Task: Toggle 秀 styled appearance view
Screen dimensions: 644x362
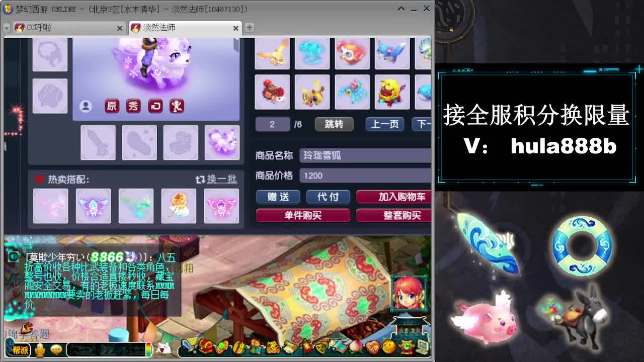Action: pos(133,106)
